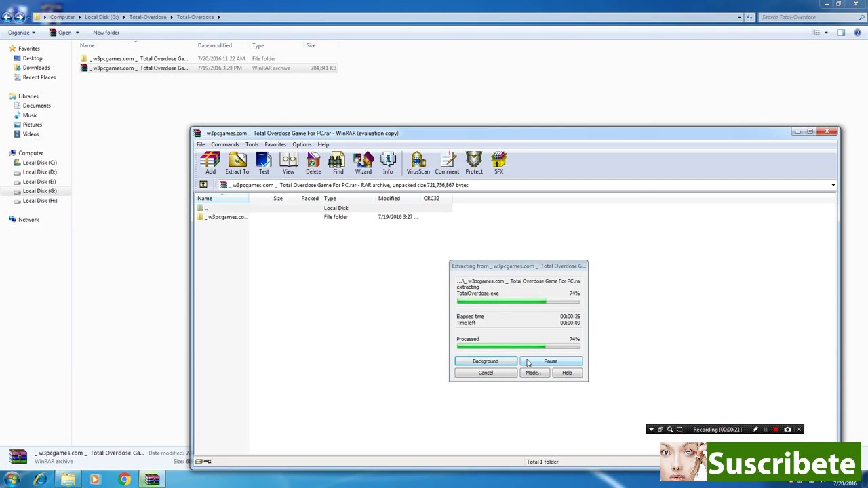Click the Delete icon in WinRAR toolbar
The width and height of the screenshot is (868, 488).
coord(313,161)
